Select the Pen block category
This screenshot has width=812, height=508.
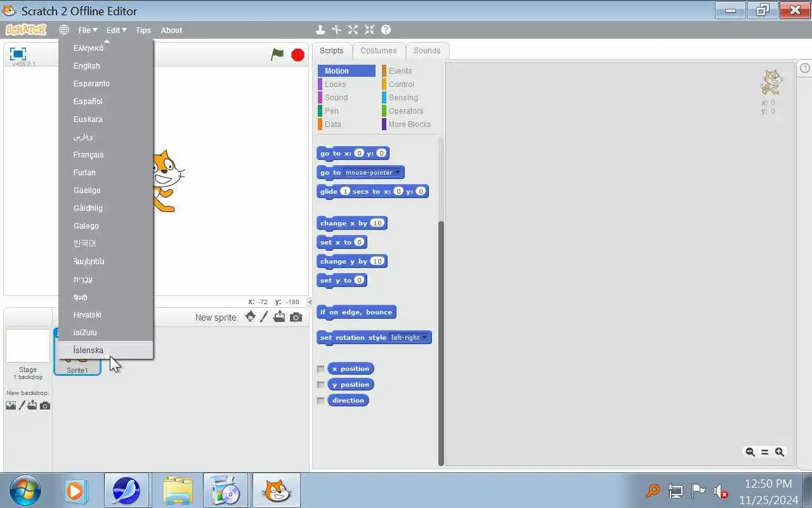[x=332, y=111]
